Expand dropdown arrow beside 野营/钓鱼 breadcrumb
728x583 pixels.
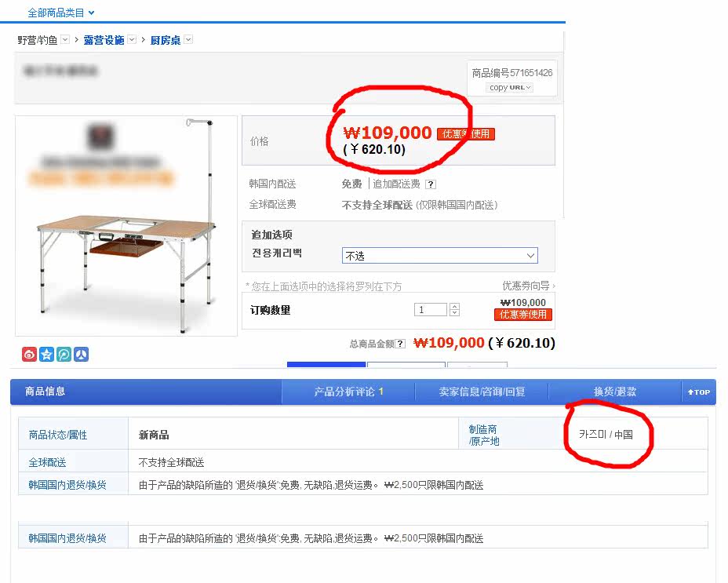pos(65,39)
